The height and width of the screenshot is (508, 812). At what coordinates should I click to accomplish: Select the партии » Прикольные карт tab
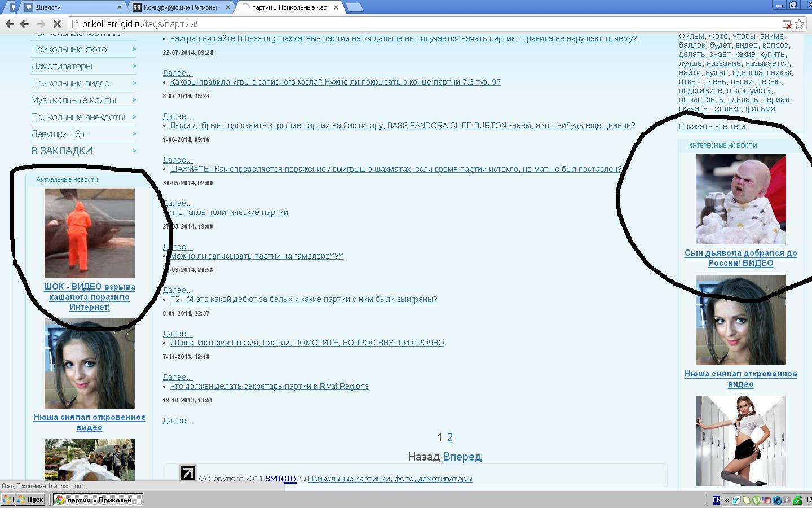pyautogui.click(x=290, y=8)
